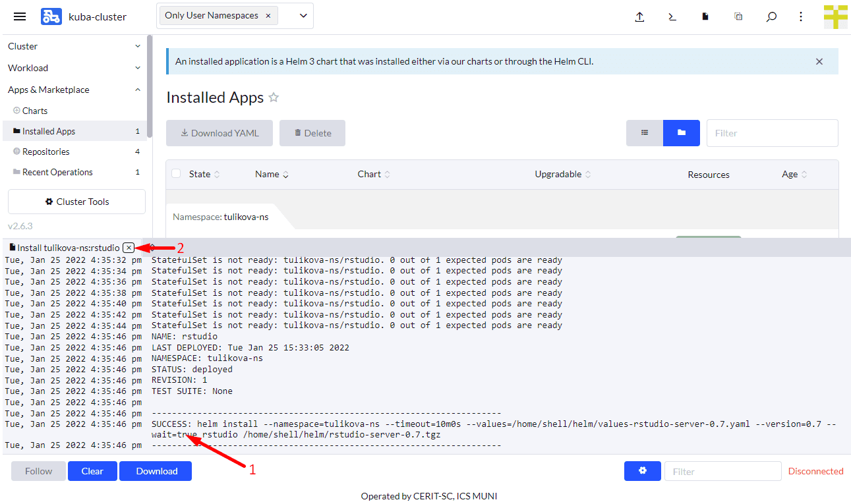
Task: Tick the select-all rows checkbox
Action: (176, 174)
